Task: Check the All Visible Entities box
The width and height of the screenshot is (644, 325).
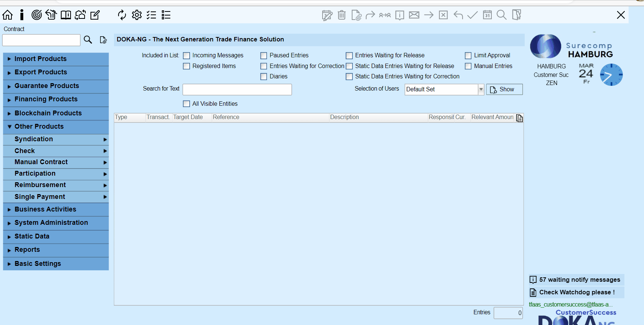Action: pyautogui.click(x=187, y=104)
